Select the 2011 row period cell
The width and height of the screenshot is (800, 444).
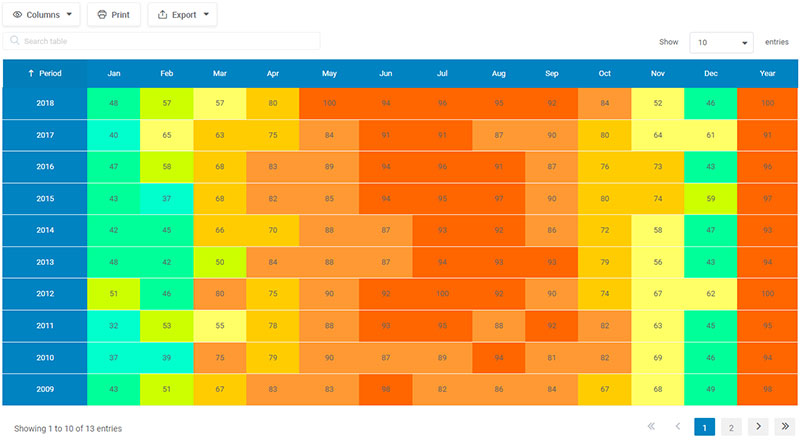pyautogui.click(x=45, y=325)
